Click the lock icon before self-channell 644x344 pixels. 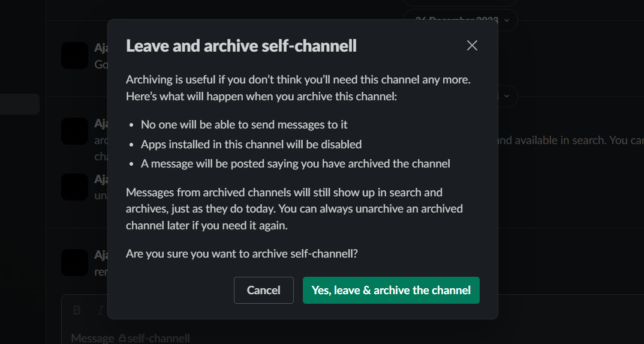(122, 339)
